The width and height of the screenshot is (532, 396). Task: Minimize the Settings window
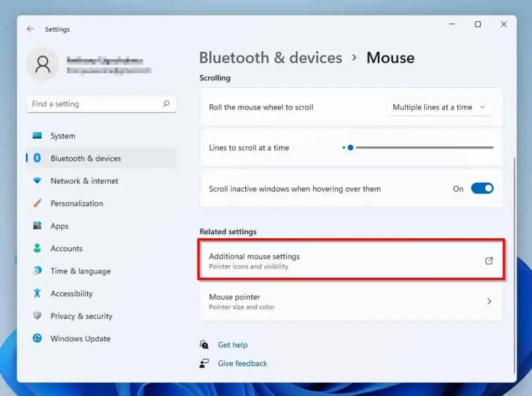click(x=452, y=24)
